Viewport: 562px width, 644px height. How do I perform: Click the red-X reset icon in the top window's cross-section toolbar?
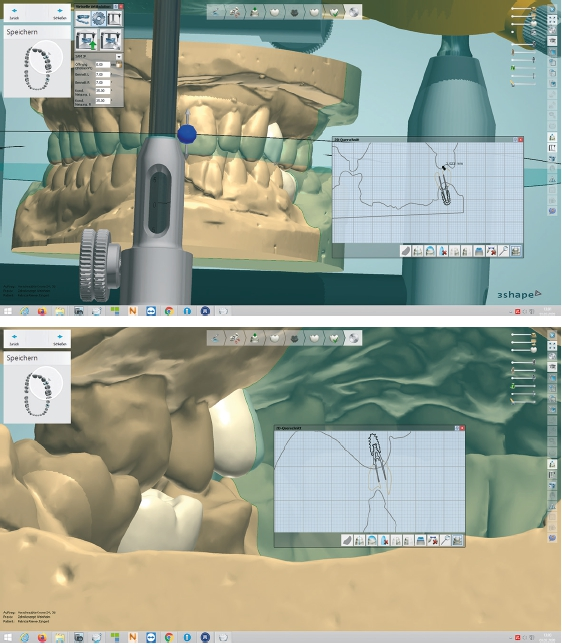491,251
